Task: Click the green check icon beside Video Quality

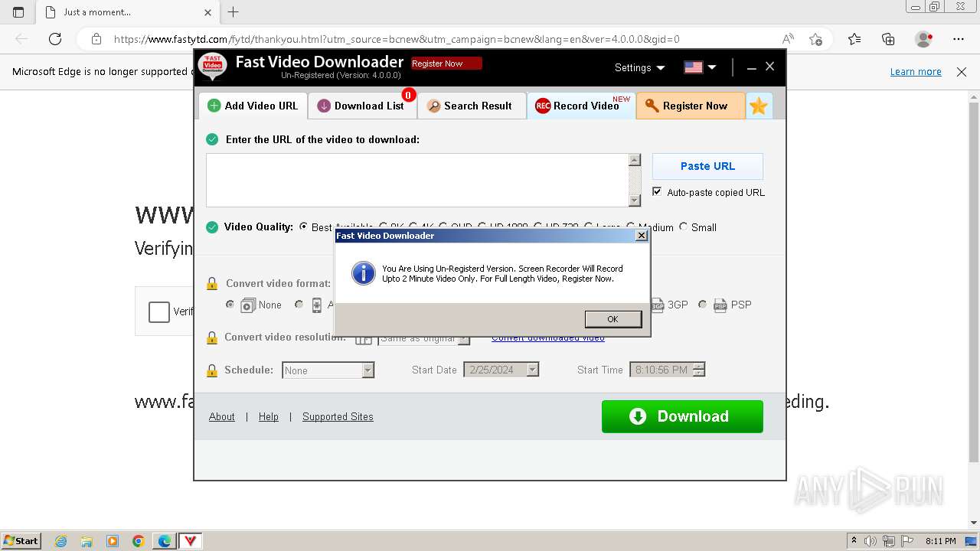Action: pyautogui.click(x=212, y=227)
